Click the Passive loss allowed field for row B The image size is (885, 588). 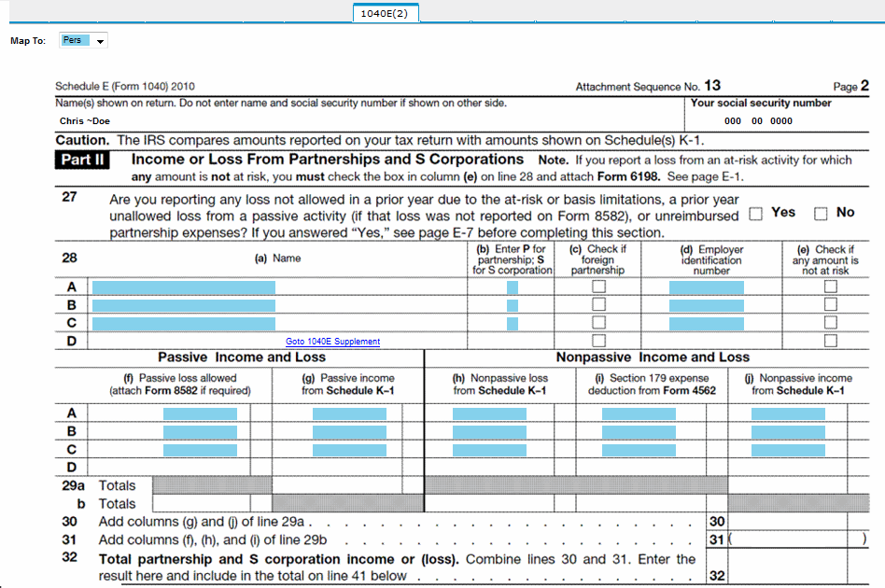click(201, 432)
